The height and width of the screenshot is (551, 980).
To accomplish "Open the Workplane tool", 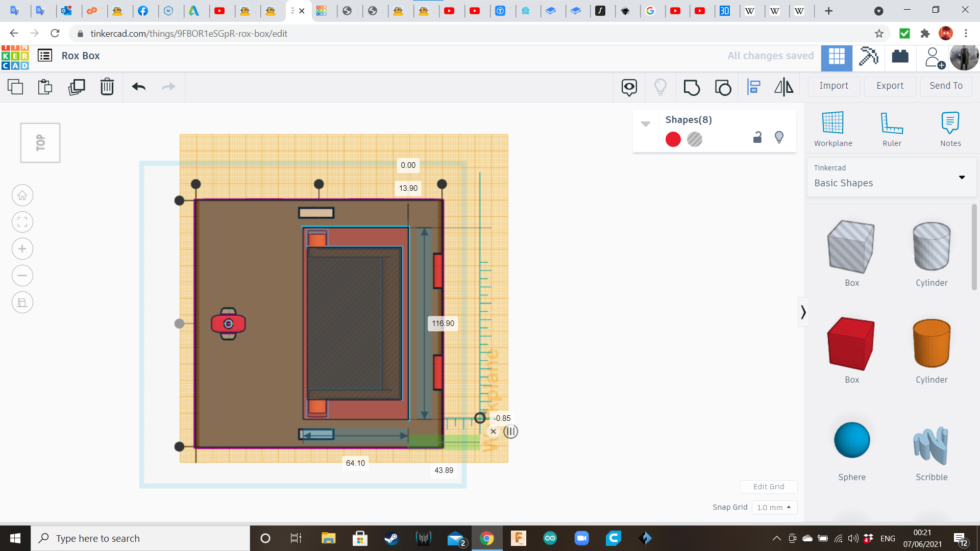I will 833,130.
